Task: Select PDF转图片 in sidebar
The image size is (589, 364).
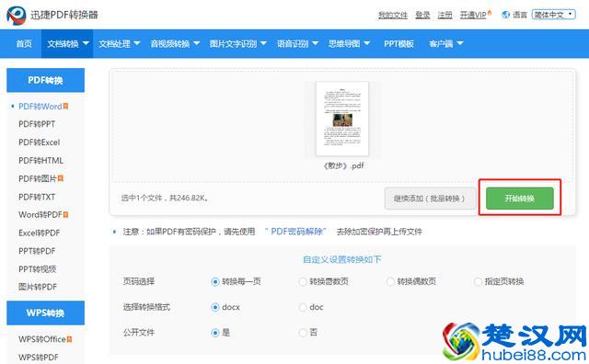Action: pos(38,178)
